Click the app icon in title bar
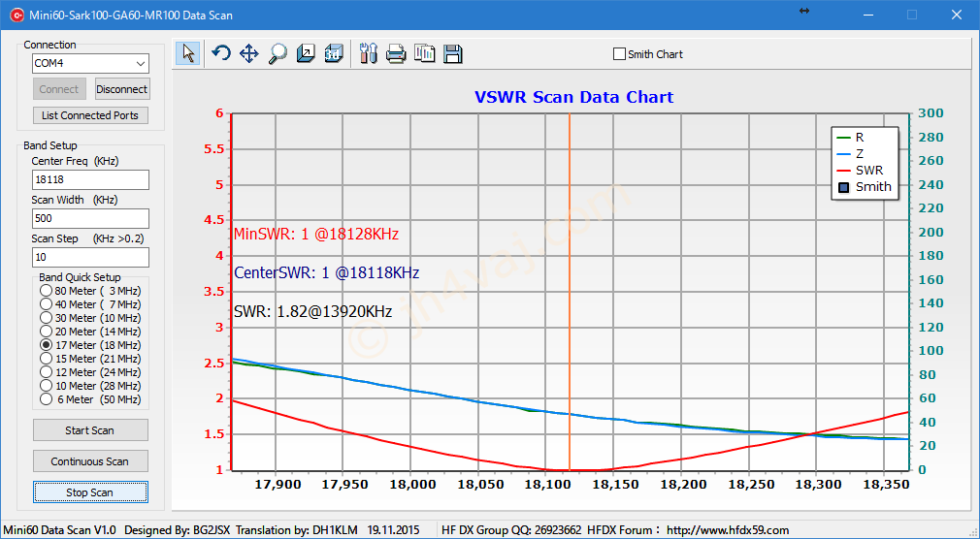The height and width of the screenshot is (539, 980). [x=16, y=15]
